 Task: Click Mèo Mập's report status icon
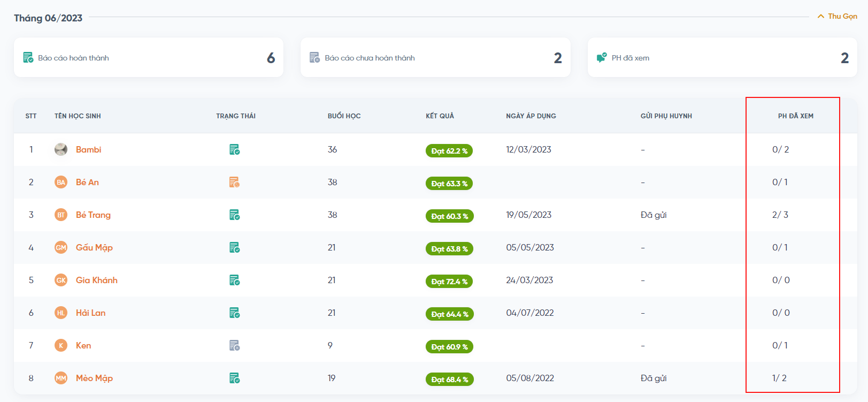234,378
